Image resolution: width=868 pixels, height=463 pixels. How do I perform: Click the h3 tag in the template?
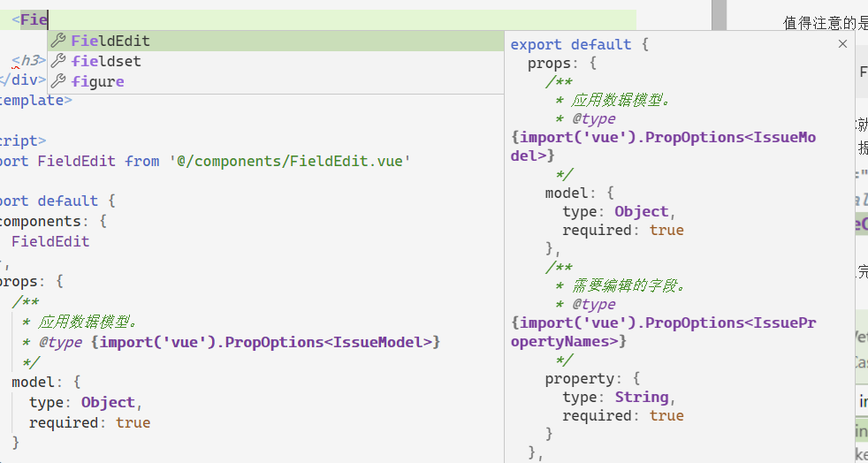(x=29, y=61)
